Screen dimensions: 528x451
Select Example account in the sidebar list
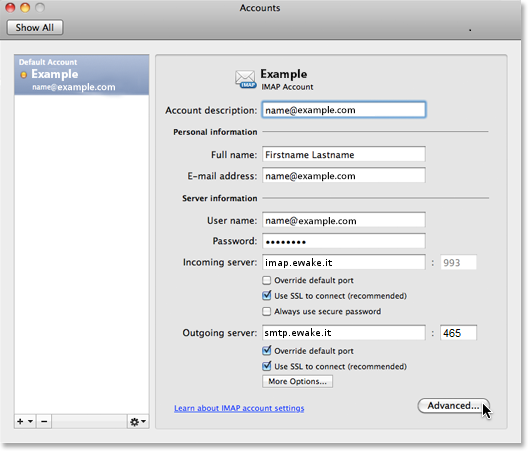point(81,75)
